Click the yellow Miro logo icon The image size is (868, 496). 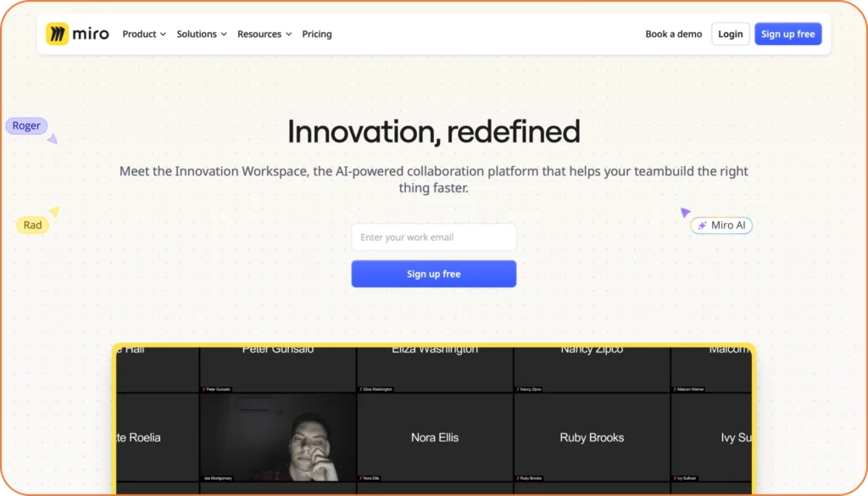(58, 33)
